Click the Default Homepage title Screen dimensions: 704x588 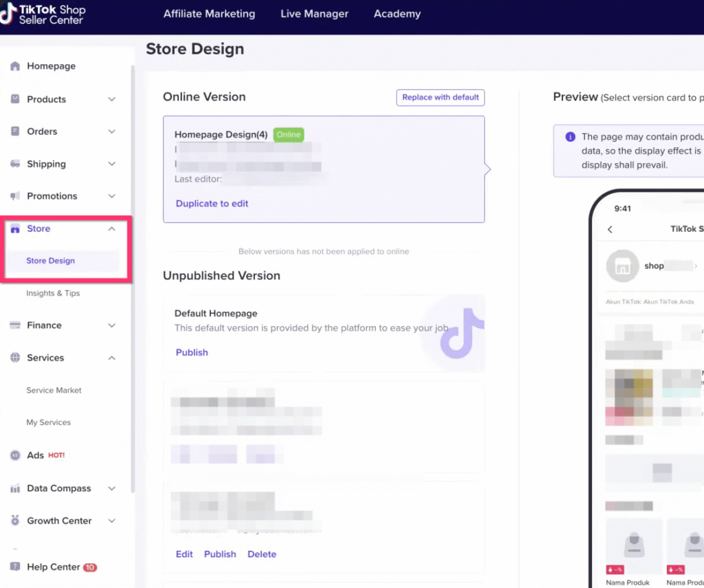tap(216, 313)
